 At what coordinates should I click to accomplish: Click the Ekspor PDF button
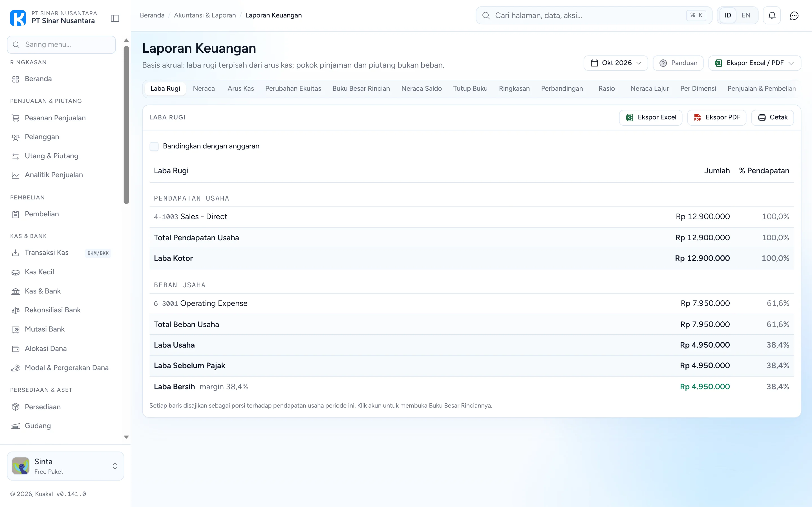716,117
